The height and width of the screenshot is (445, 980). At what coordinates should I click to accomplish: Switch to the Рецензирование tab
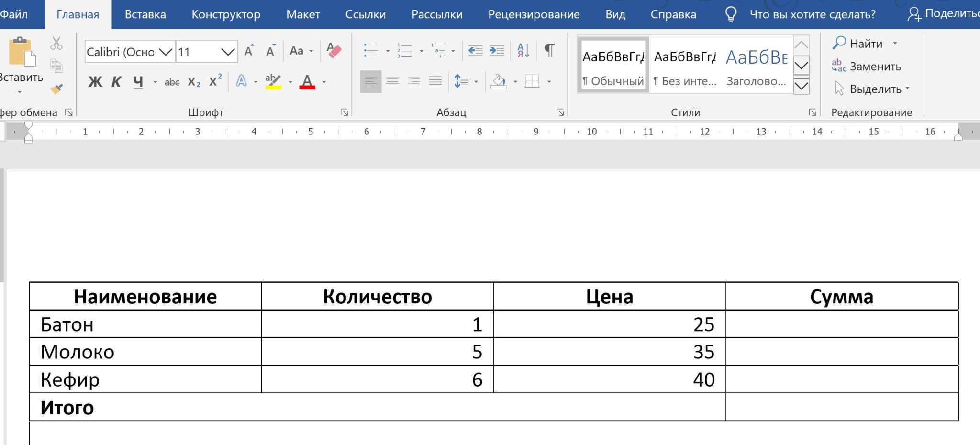[x=534, y=14]
